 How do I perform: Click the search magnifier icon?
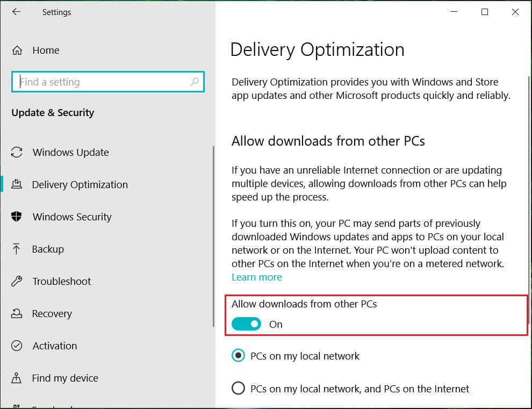[x=195, y=82]
